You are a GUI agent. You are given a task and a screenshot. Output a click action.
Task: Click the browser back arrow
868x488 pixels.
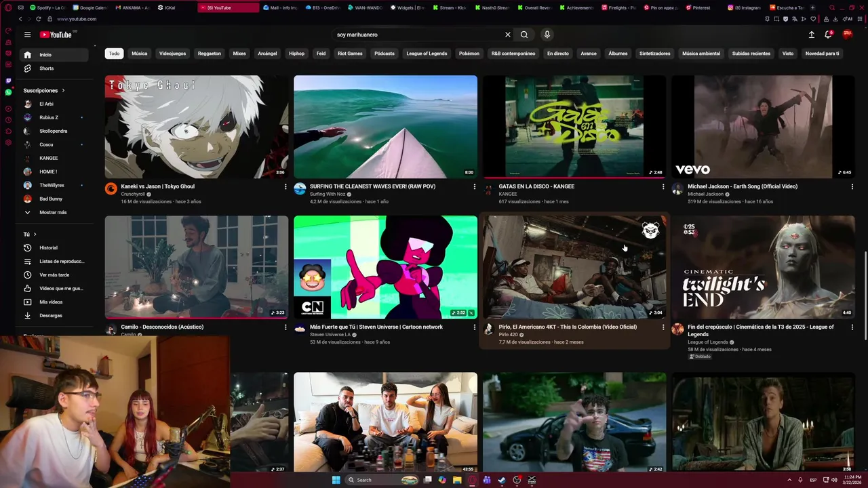[x=19, y=19]
